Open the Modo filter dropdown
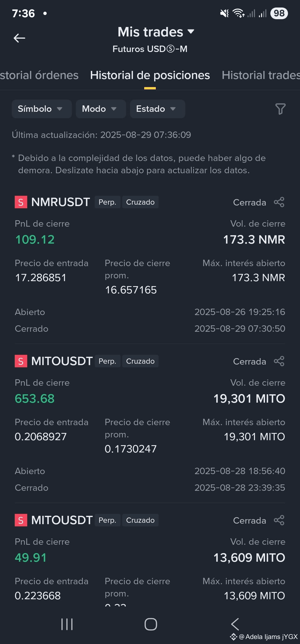Screen dimensions: 300x644 click(101, 109)
